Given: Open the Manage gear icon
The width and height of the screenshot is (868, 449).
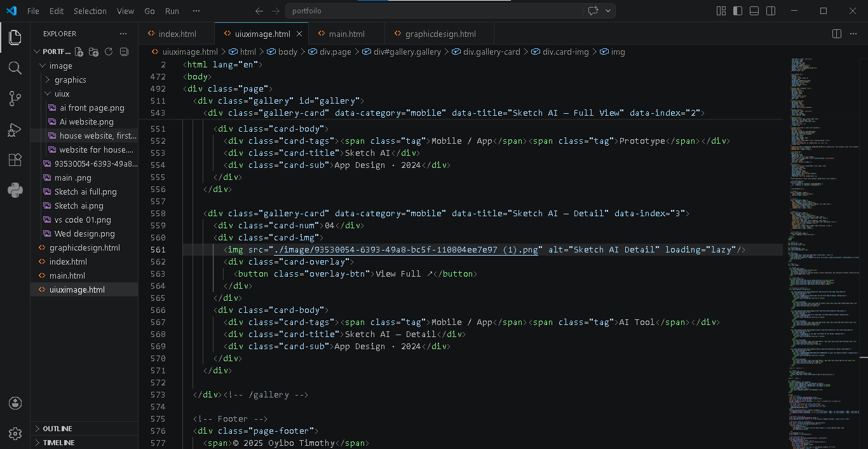Looking at the screenshot, I should (x=15, y=434).
